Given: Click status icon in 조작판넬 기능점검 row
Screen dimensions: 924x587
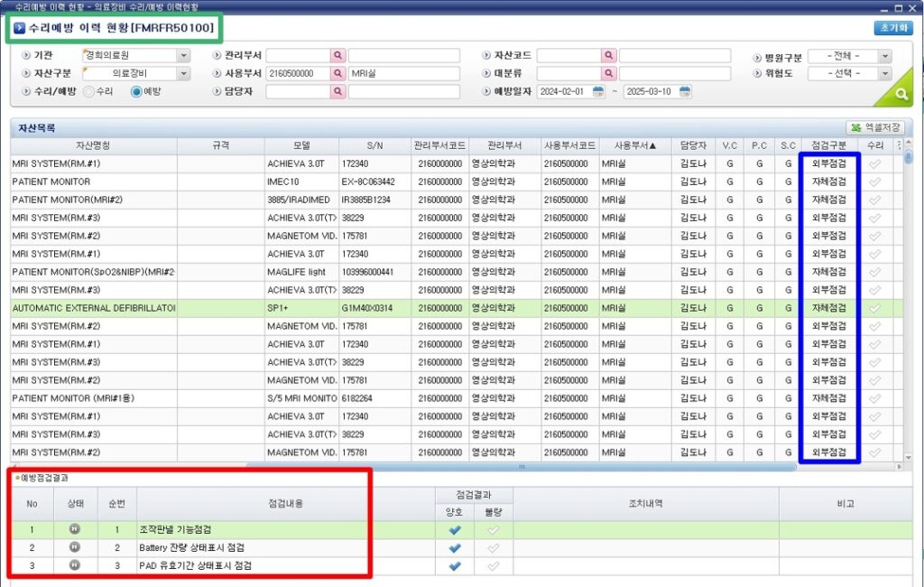Looking at the screenshot, I should click(75, 529).
